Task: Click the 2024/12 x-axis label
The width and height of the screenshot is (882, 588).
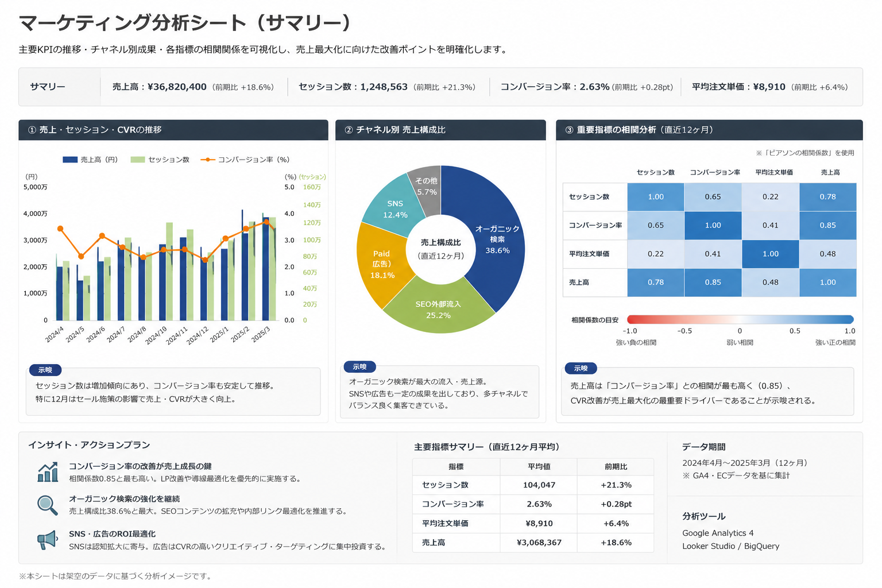Action: 198,335
